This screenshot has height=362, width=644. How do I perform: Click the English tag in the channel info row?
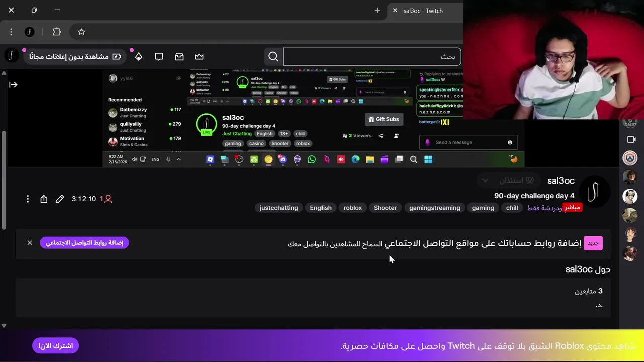(x=320, y=208)
